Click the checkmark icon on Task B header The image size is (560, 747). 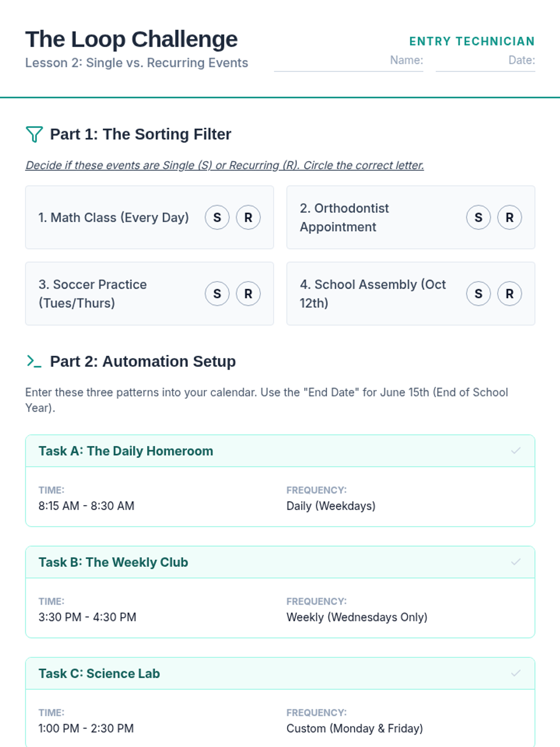[x=516, y=562]
